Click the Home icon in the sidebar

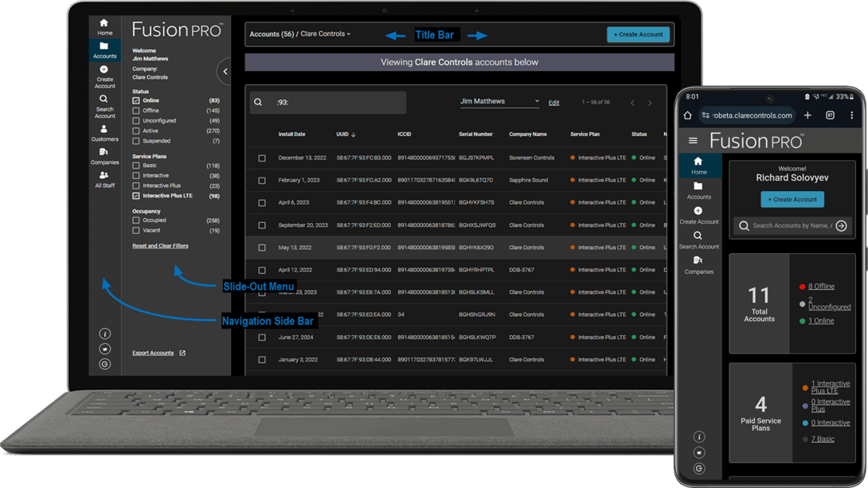pyautogui.click(x=104, y=26)
